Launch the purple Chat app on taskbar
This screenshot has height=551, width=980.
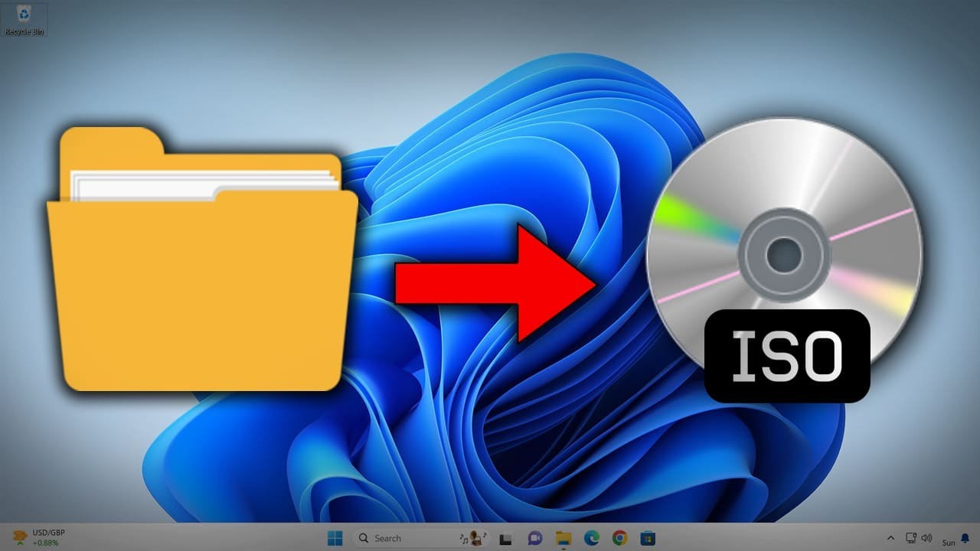534,539
